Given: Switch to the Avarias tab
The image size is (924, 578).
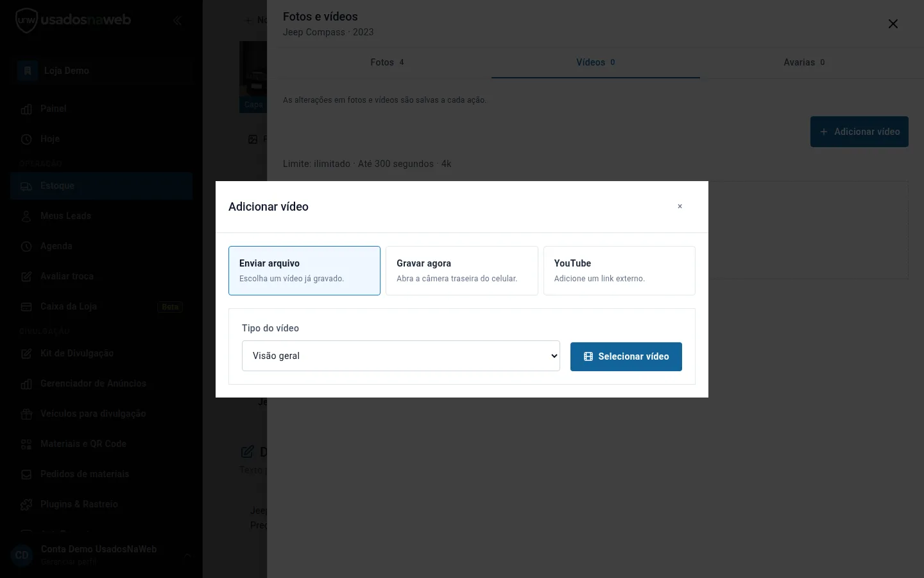Looking at the screenshot, I should click(804, 62).
